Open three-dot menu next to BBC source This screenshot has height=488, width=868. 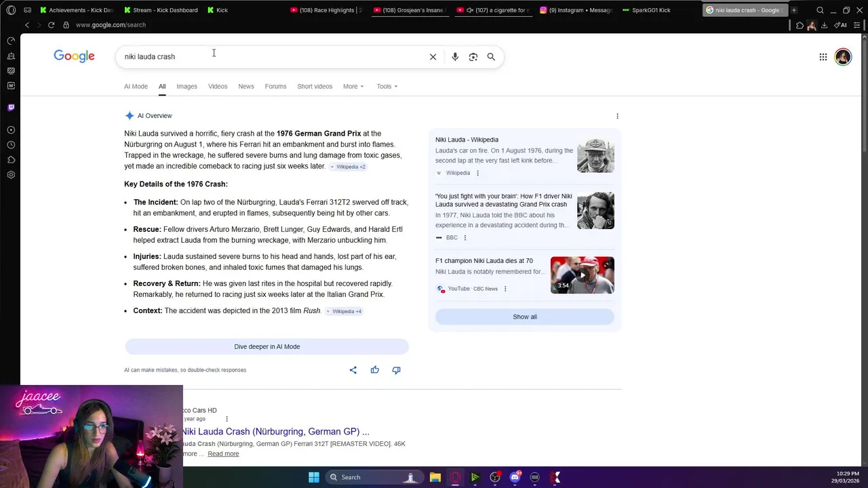pyautogui.click(x=465, y=238)
